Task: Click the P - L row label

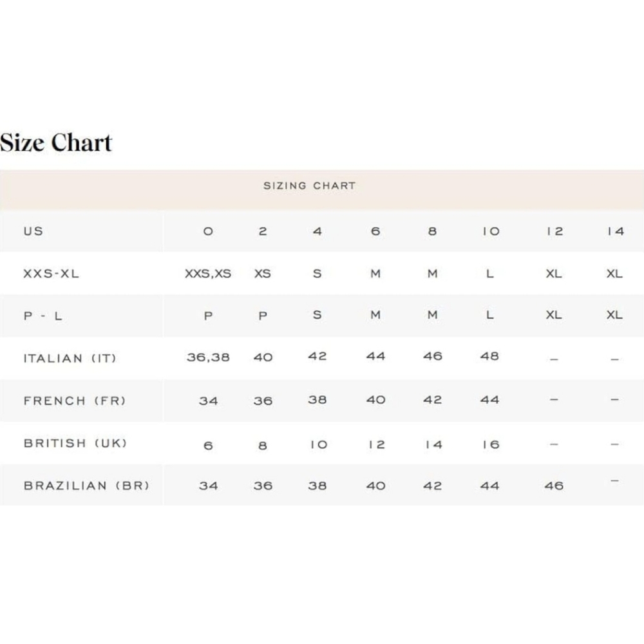Action: coord(43,316)
